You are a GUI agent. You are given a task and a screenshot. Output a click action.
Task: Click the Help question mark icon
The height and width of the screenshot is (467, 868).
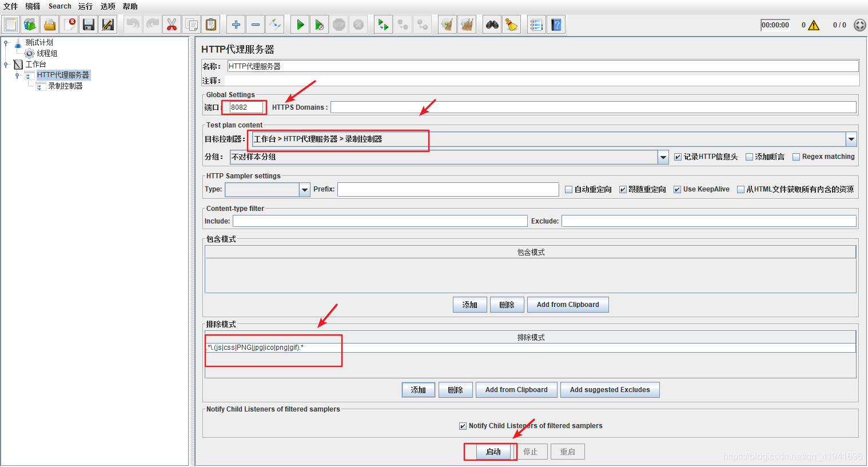(556, 25)
